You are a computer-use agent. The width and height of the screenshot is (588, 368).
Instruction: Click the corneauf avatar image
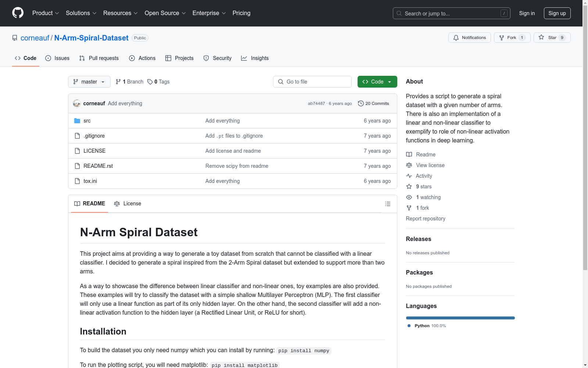point(77,103)
